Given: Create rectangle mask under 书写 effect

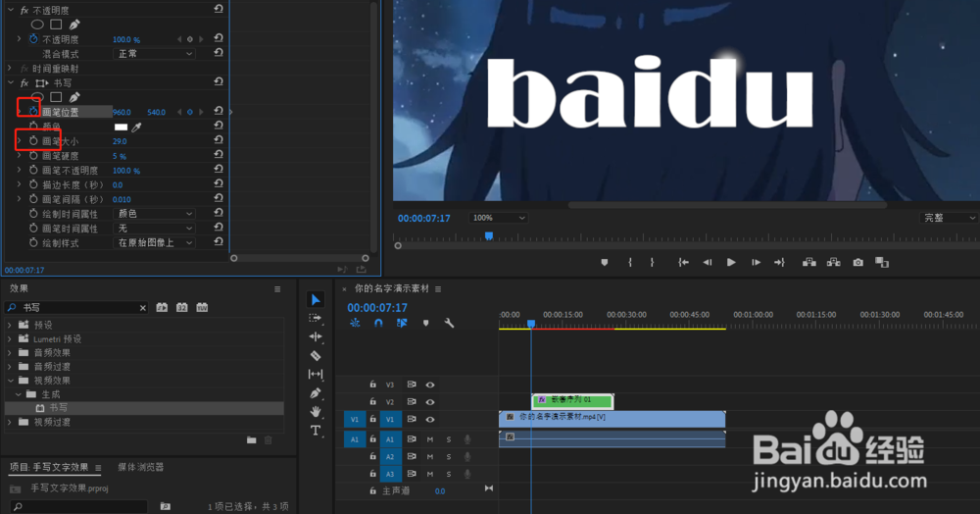Looking at the screenshot, I should [x=56, y=97].
